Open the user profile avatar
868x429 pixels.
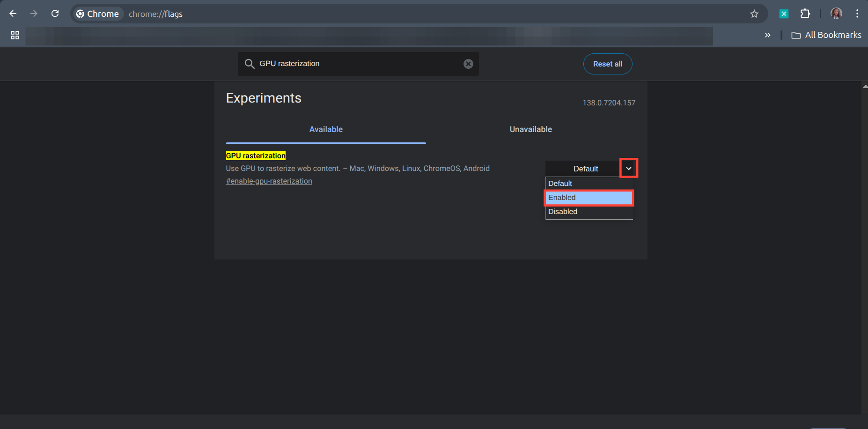pyautogui.click(x=836, y=14)
